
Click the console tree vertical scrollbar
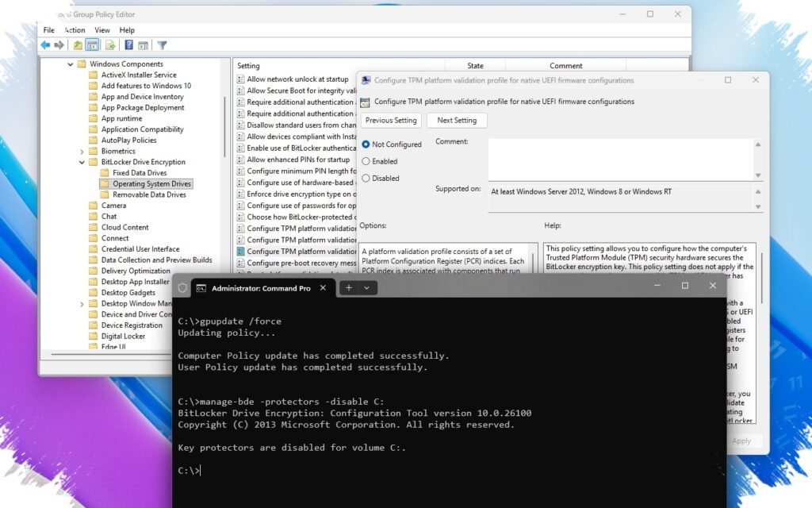pyautogui.click(x=224, y=127)
